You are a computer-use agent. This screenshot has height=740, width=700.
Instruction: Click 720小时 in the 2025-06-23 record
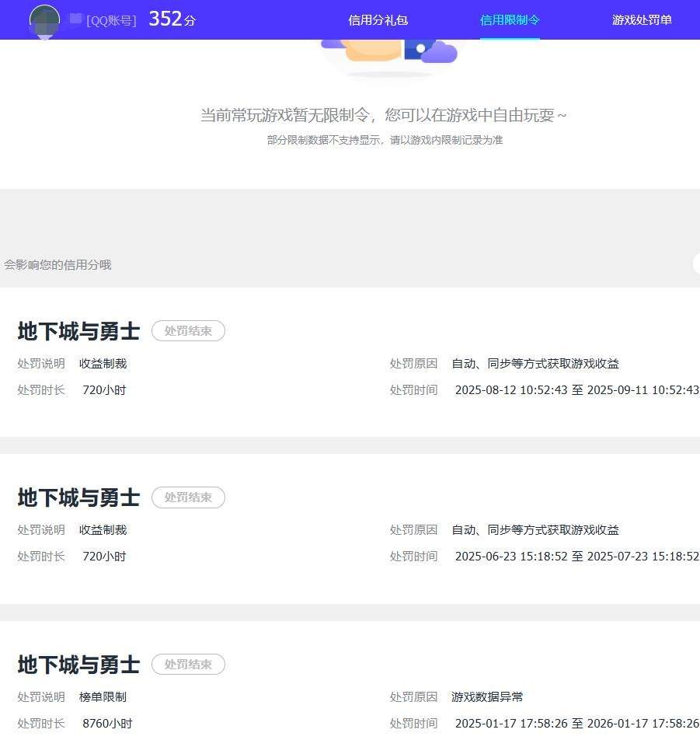pos(104,557)
